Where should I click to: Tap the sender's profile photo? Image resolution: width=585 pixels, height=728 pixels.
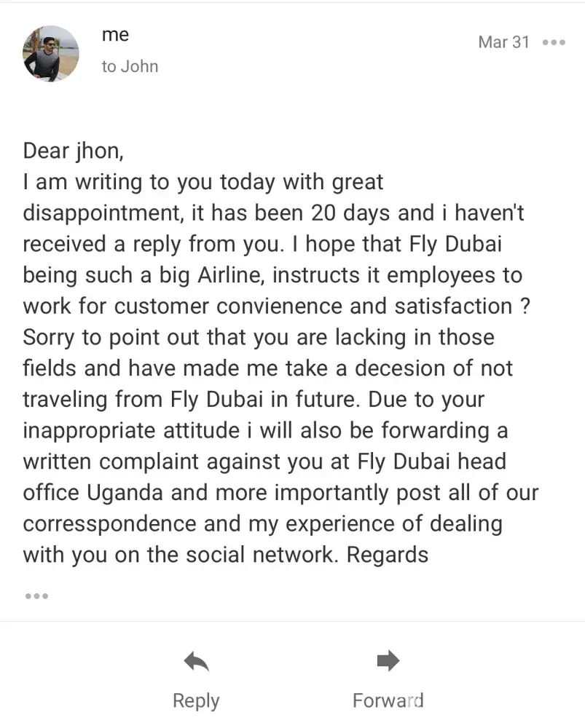[51, 53]
